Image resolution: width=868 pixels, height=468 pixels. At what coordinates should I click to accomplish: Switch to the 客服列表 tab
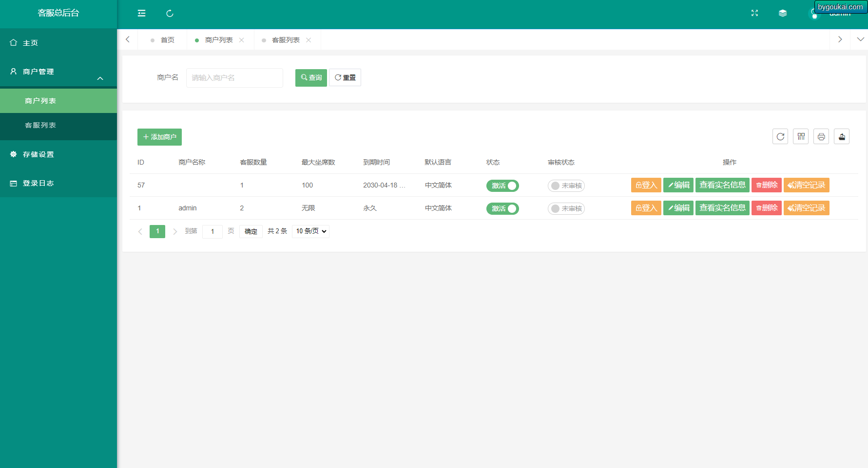click(x=286, y=40)
